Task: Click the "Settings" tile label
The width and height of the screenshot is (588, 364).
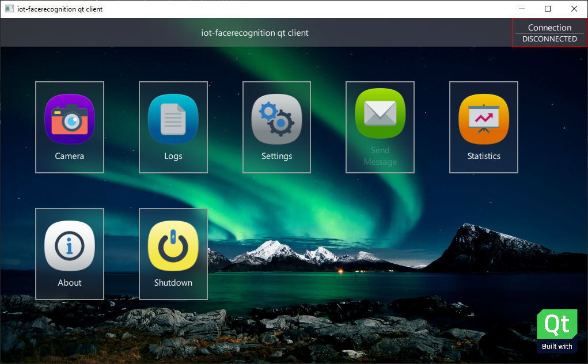Action: [276, 156]
